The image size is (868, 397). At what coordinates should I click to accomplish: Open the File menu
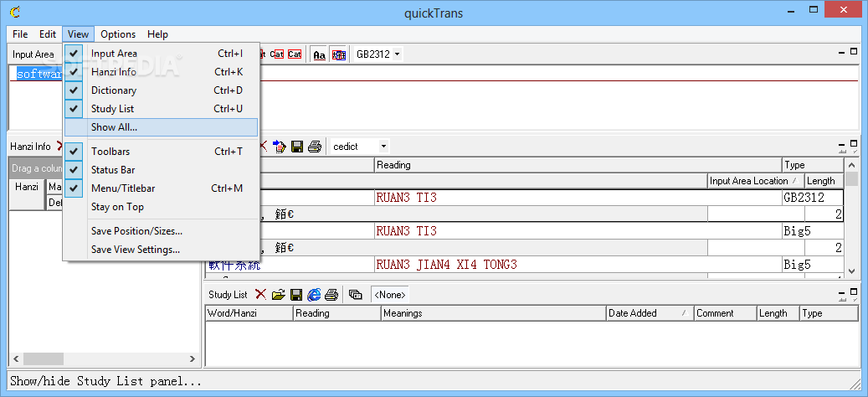pos(20,34)
